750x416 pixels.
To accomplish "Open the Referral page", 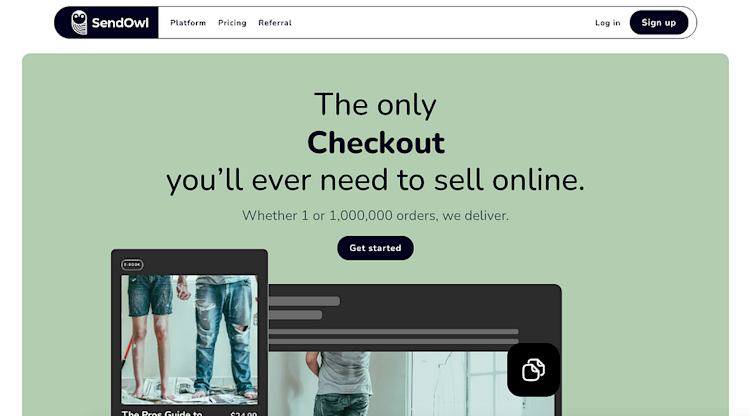I will tap(275, 22).
